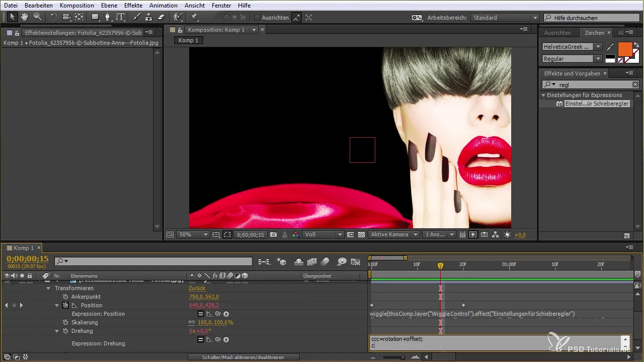
Task: Open the Effekte menu
Action: click(x=133, y=6)
